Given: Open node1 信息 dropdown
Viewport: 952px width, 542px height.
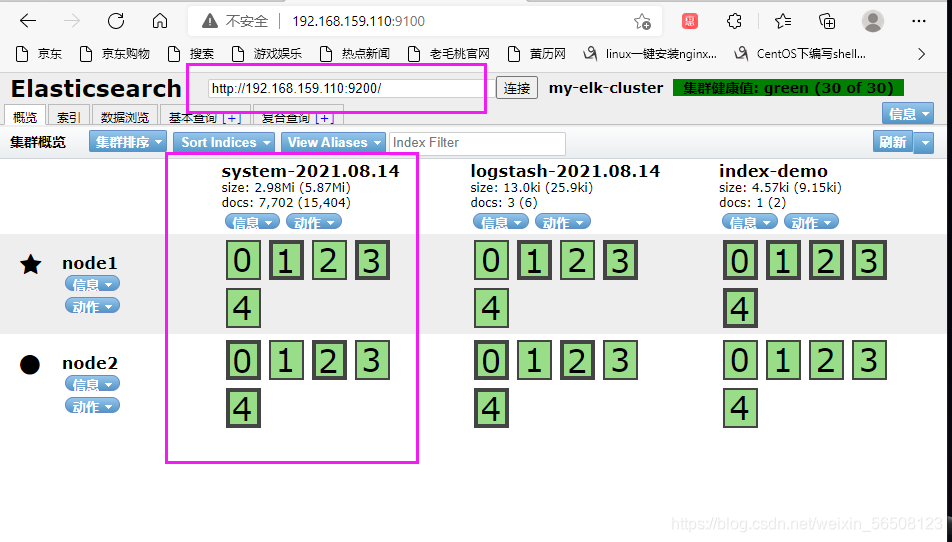Looking at the screenshot, I should [x=92, y=284].
